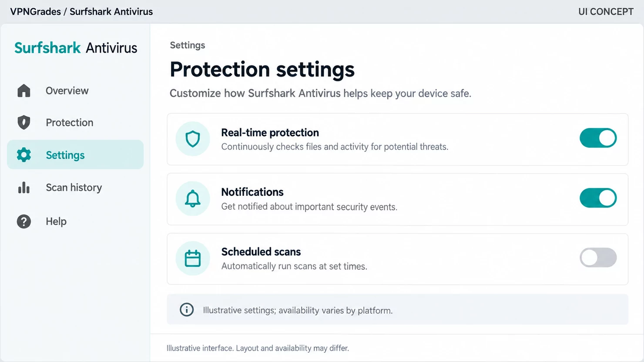Click 'Automatically run scans at set times.'
The height and width of the screenshot is (362, 644).
click(294, 266)
